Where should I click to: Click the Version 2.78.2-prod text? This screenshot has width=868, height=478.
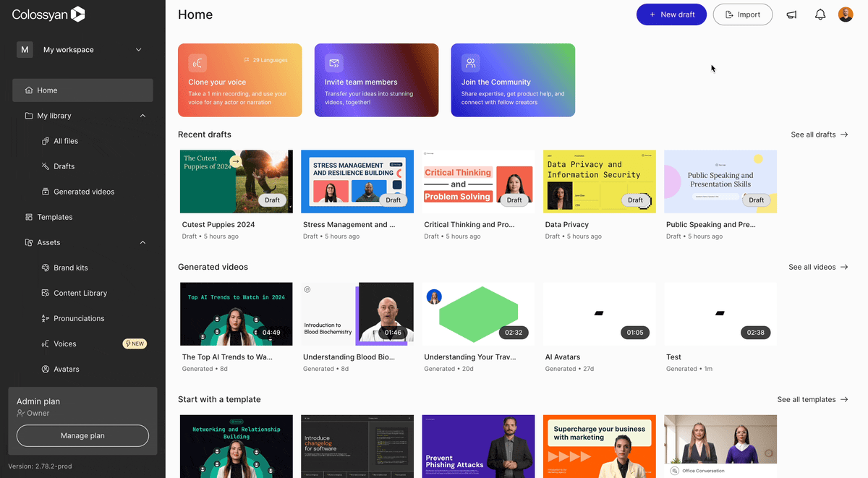[x=40, y=466]
